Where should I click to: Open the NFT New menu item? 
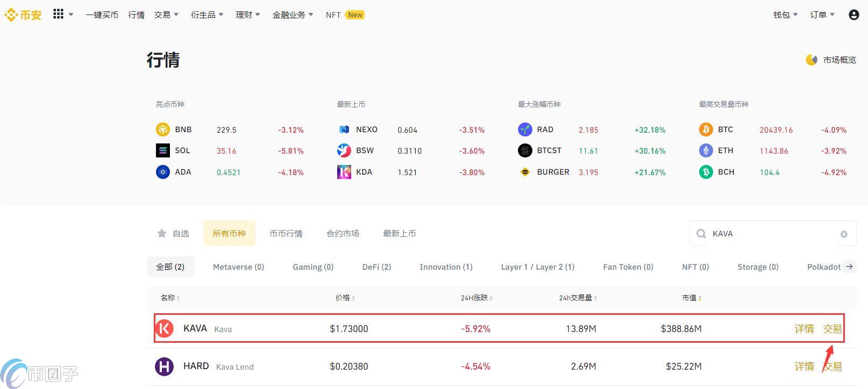345,15
